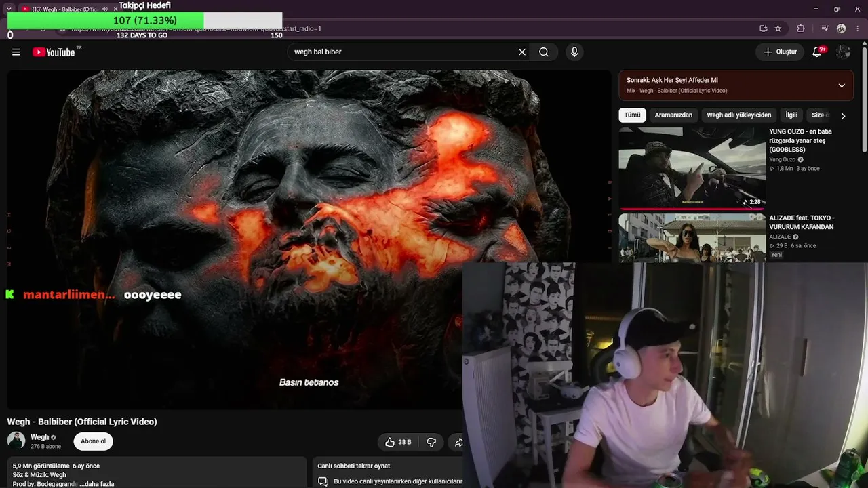868x488 pixels.
Task: Dislike the video with thumbs down
Action: click(431, 442)
